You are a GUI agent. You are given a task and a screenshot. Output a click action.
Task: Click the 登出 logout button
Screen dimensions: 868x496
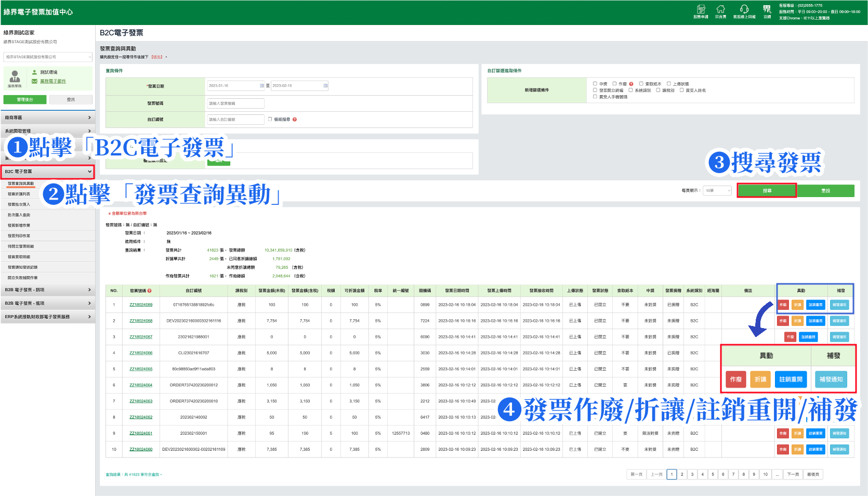point(71,100)
